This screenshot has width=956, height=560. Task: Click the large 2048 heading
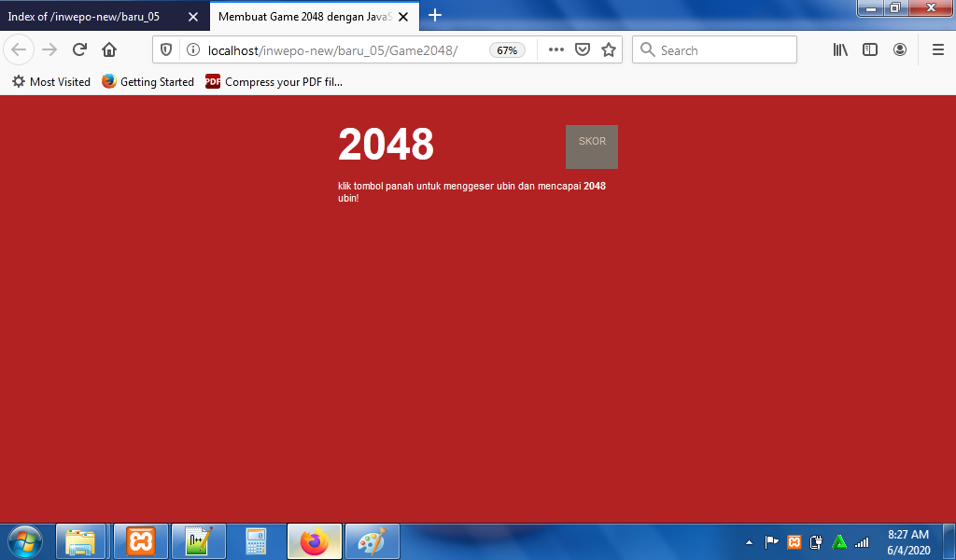(386, 145)
